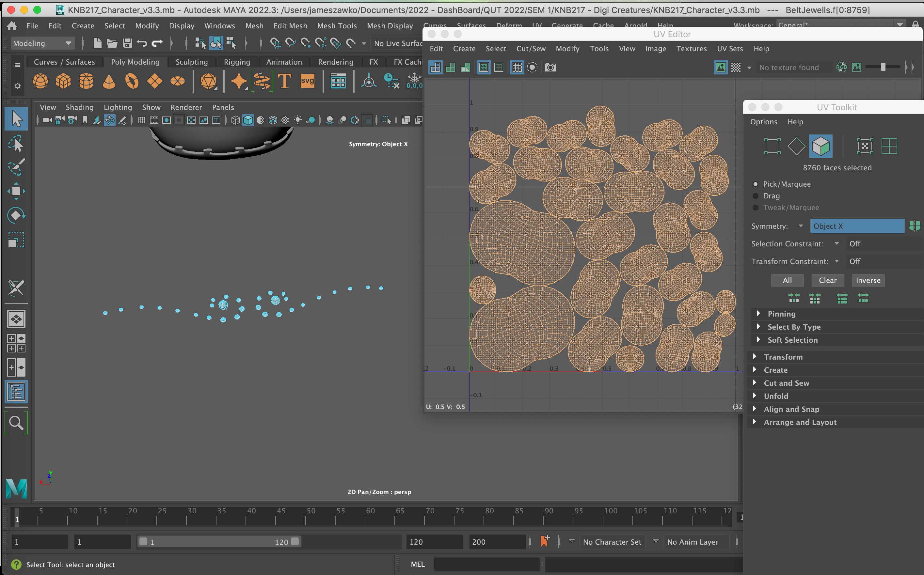Activate the Rotate tool in toolbox
The width and height of the screenshot is (924, 575).
pos(16,215)
